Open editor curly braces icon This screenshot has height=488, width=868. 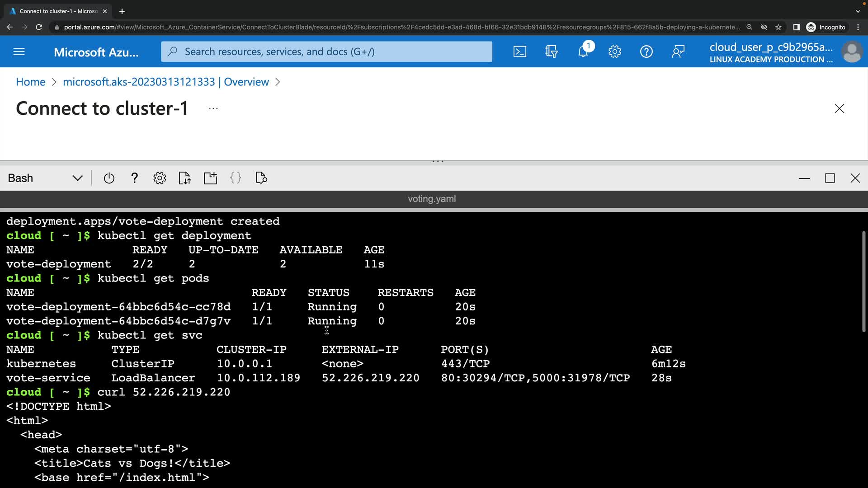coord(236,178)
